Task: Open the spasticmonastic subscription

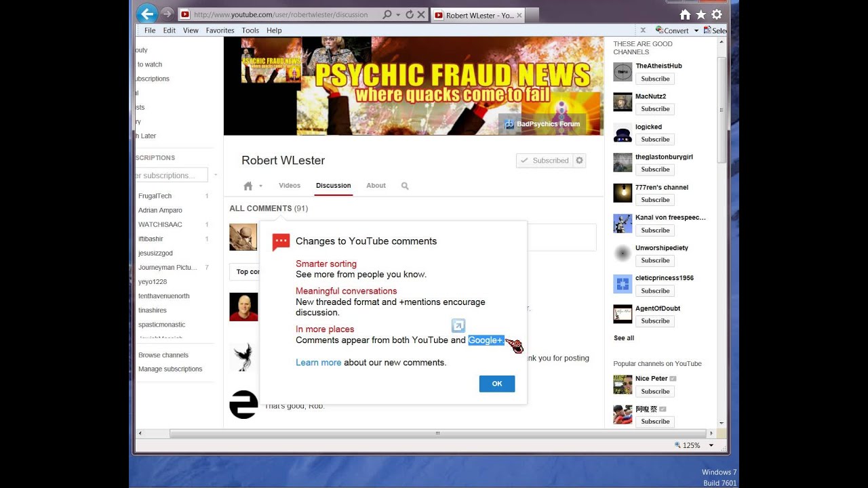Action: click(161, 325)
